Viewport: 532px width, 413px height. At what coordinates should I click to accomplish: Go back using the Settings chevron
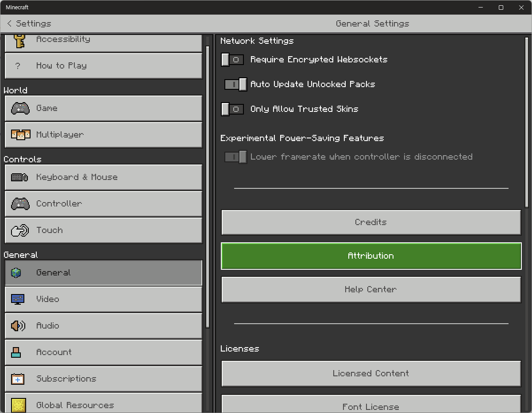pyautogui.click(x=9, y=23)
